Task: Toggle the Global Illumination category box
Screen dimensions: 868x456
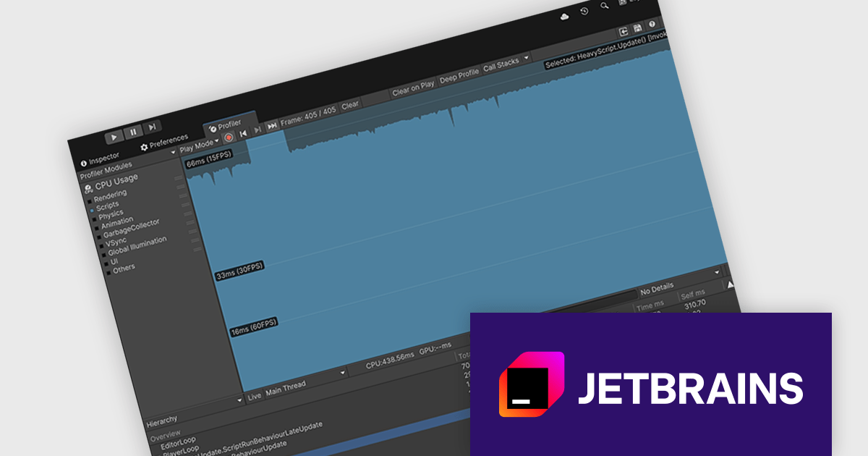Action: [104, 256]
